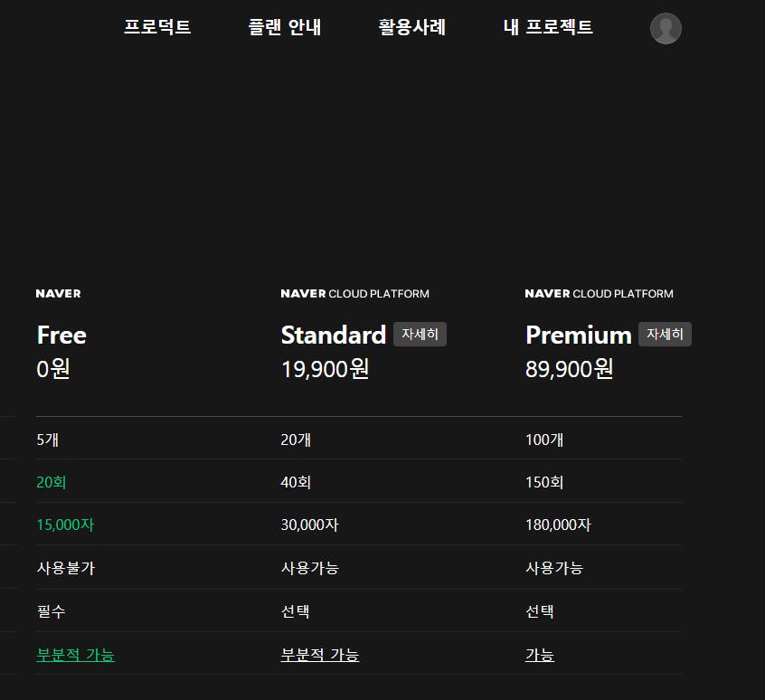
Task: Click the 19,900원 Standard price
Action: pos(325,369)
